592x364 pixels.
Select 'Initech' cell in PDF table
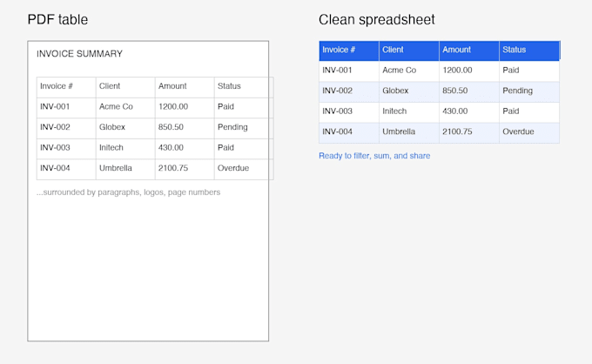coord(125,148)
